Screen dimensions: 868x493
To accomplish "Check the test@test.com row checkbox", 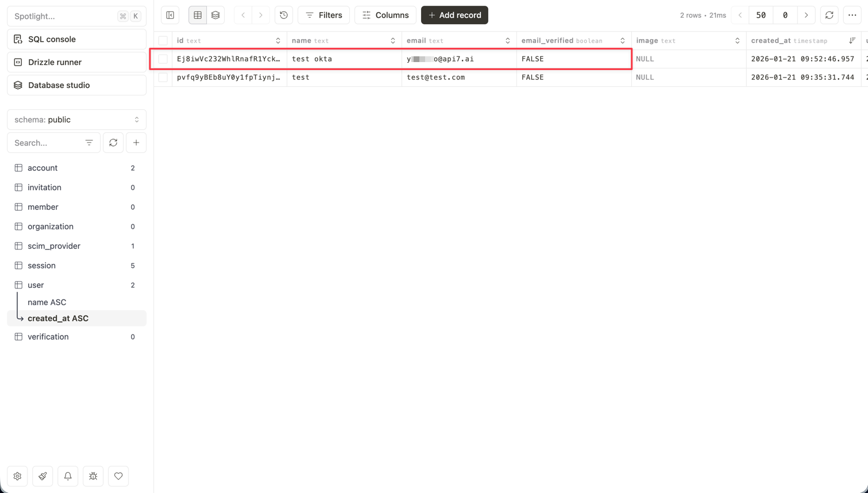I will 163,77.
